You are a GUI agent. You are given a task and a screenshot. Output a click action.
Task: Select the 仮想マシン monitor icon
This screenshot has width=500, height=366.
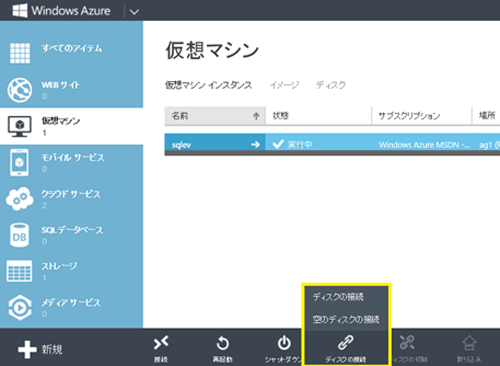(20, 126)
